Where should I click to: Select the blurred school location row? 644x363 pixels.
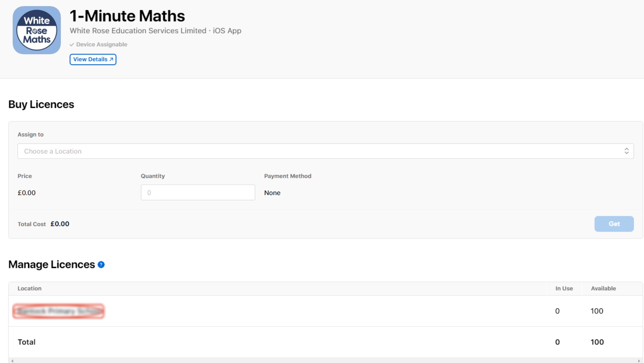coord(59,311)
